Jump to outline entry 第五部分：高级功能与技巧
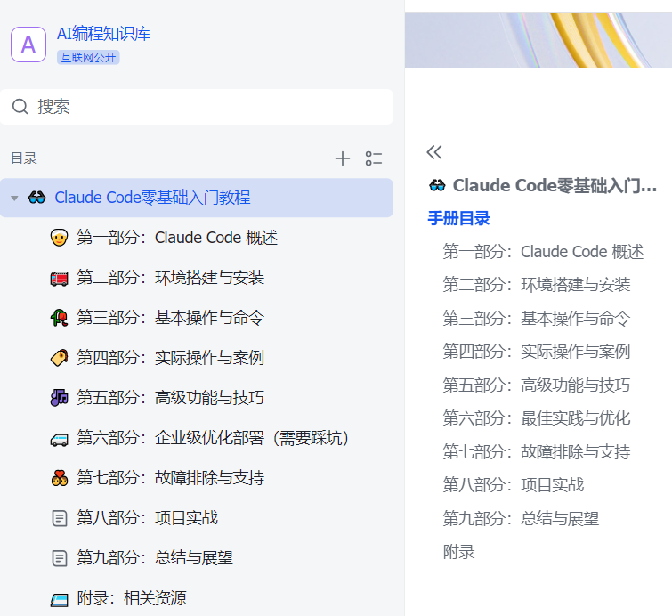The width and height of the screenshot is (672, 616). pyautogui.click(x=536, y=385)
